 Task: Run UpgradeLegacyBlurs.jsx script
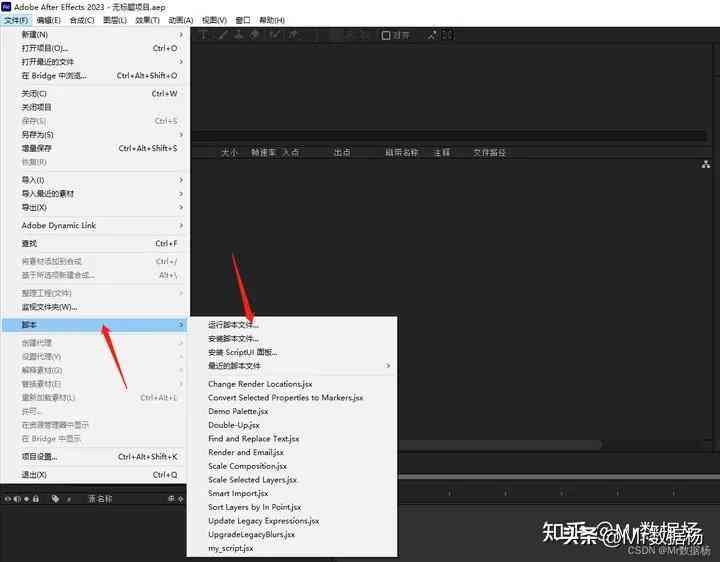coord(292,534)
